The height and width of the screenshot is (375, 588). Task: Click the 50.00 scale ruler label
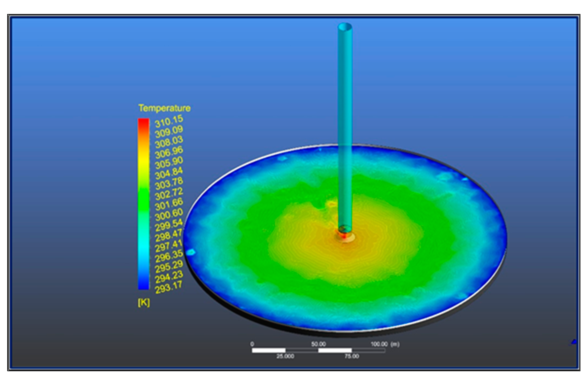click(318, 344)
